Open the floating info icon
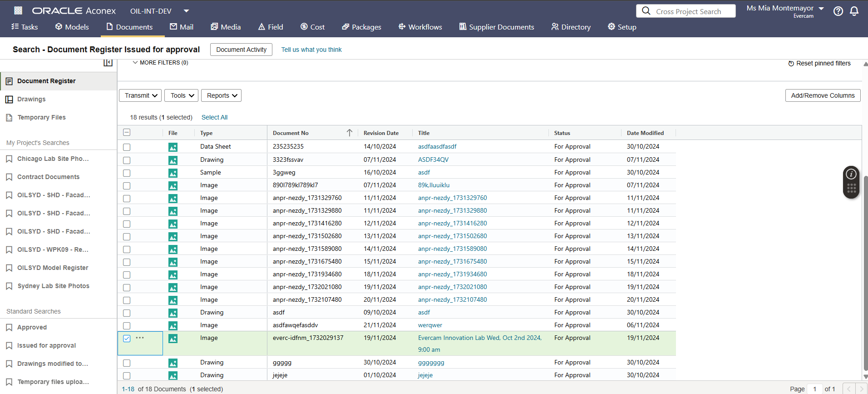The image size is (868, 394). click(851, 174)
